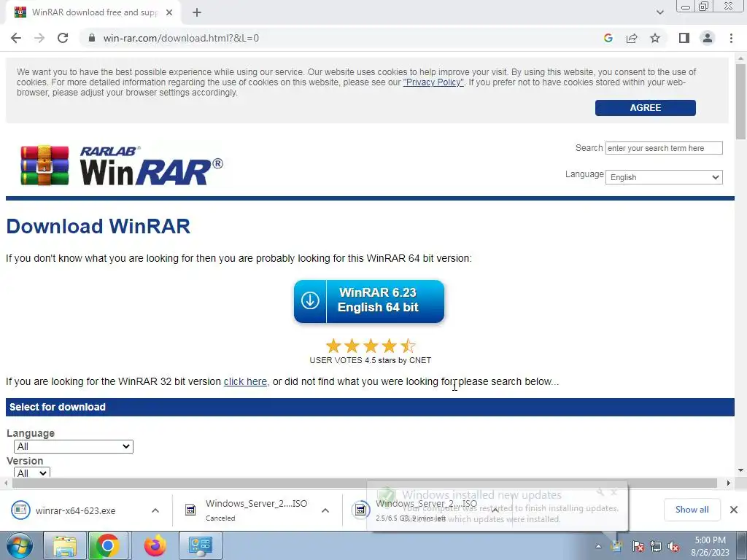Show all downloads

click(x=692, y=510)
